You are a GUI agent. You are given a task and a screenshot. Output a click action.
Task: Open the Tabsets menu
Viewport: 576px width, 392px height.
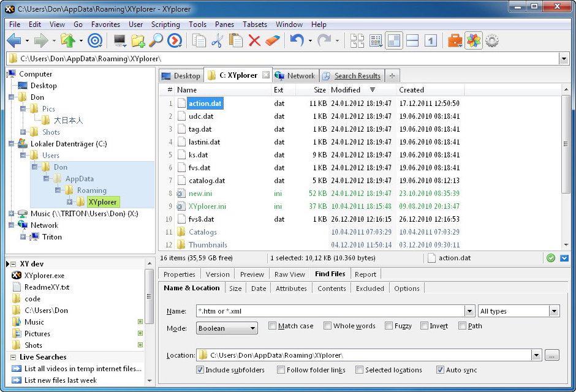point(254,24)
